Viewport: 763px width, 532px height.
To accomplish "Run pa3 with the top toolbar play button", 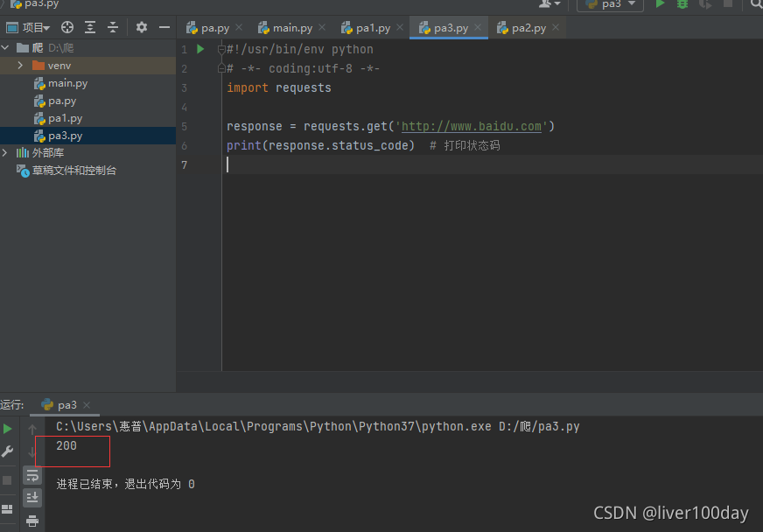I will pos(660,3).
